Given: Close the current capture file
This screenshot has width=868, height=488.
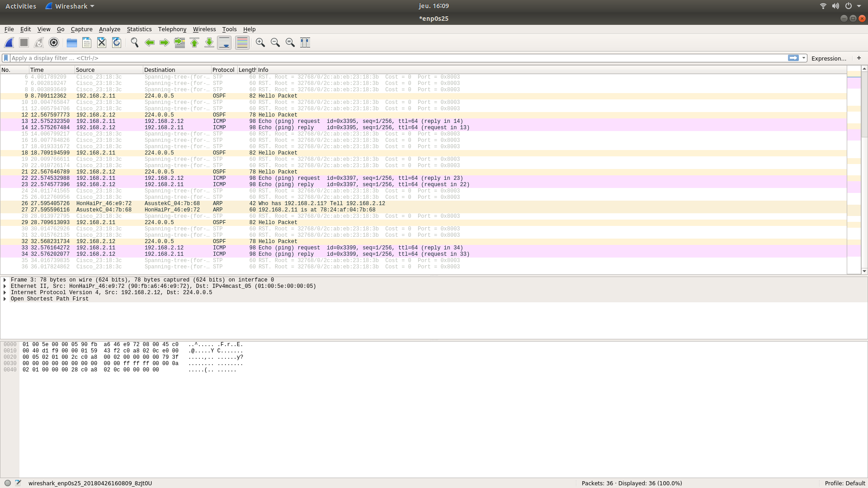Looking at the screenshot, I should [x=101, y=42].
